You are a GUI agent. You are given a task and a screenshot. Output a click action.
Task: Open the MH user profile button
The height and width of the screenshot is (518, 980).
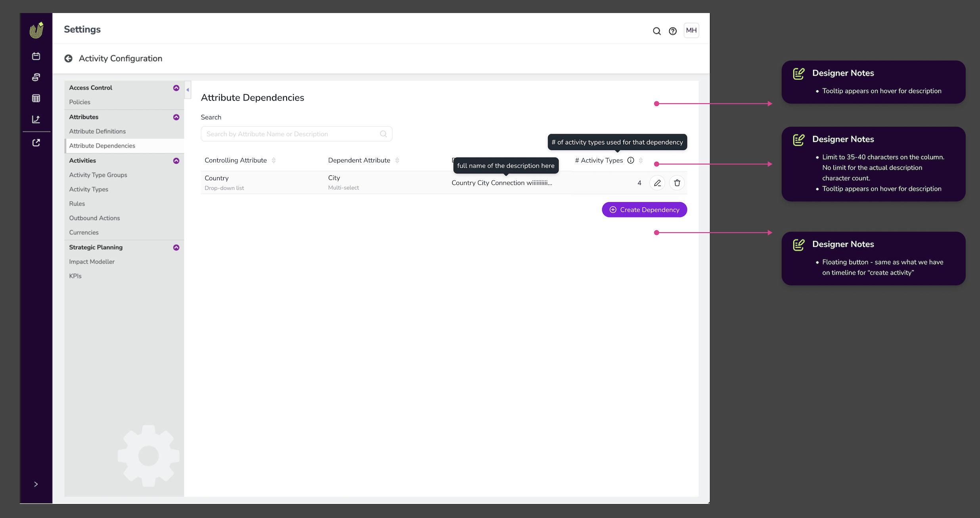click(691, 31)
